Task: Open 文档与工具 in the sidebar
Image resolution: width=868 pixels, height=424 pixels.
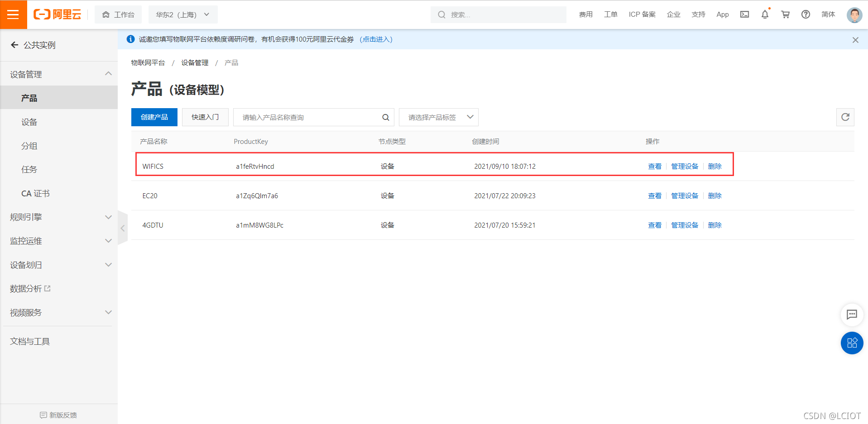Action: 30,341
